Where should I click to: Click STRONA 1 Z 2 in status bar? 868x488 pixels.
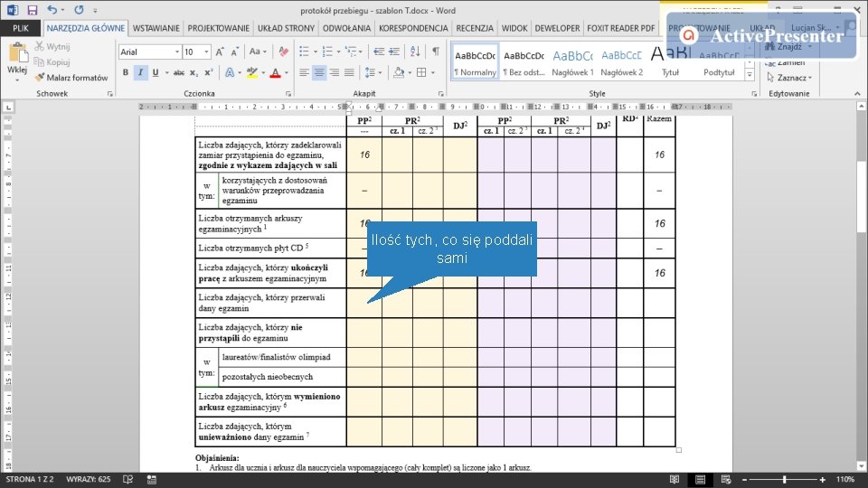(30, 479)
